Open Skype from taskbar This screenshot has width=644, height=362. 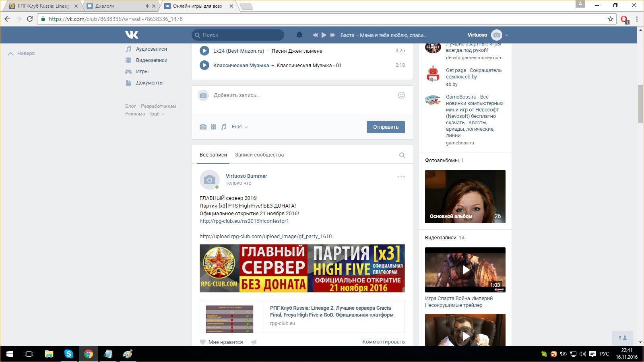(x=69, y=354)
